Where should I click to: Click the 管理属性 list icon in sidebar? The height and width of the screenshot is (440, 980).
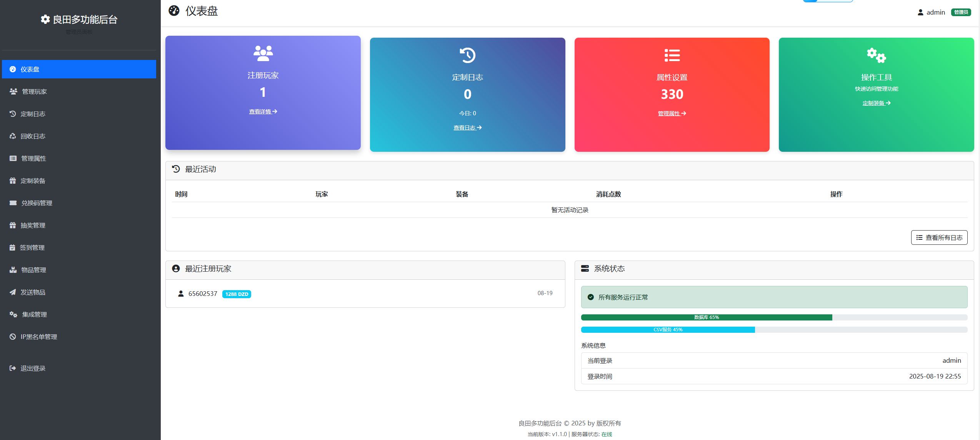pyautogui.click(x=13, y=158)
